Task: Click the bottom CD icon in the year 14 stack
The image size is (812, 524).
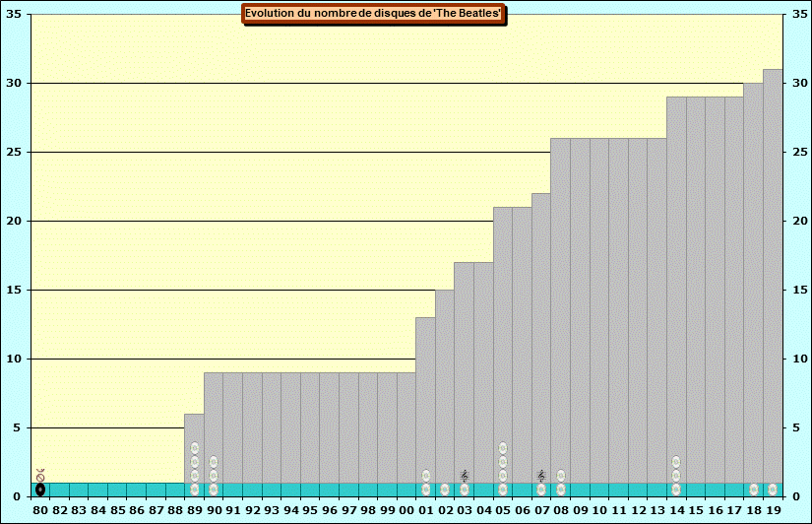Action: (676, 490)
